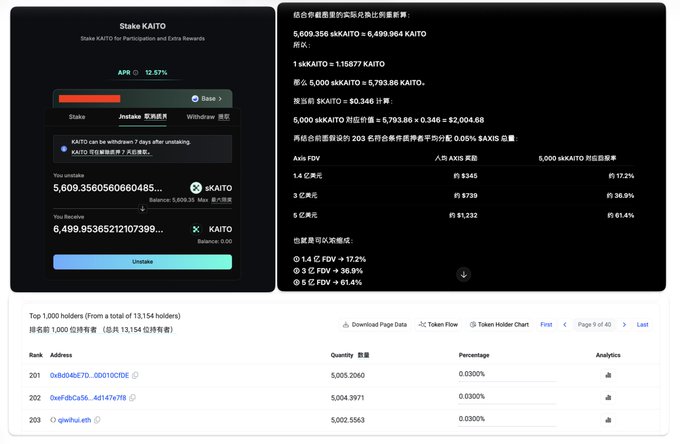Go to First page of holders
The height and width of the screenshot is (444, 680).
pos(546,324)
